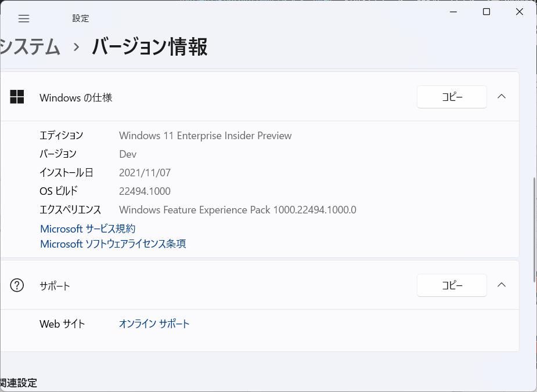Click the Windows の仕様 section title

coord(76,98)
